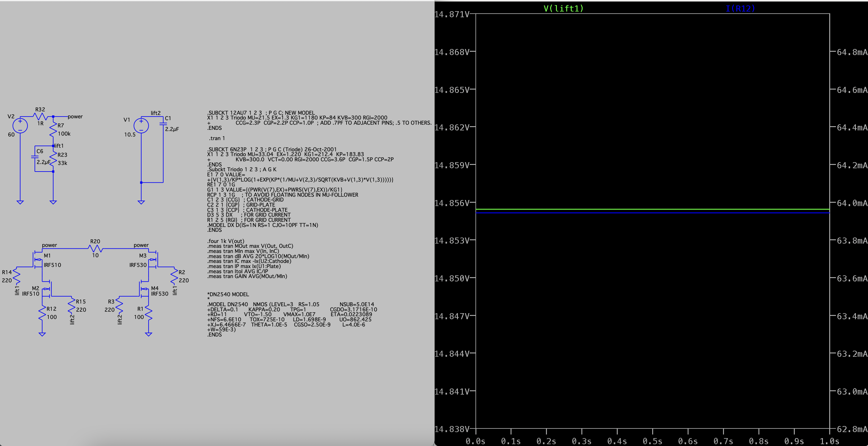The height and width of the screenshot is (446, 868).
Task: Click the 14.871V left axis label
Action: [452, 14]
